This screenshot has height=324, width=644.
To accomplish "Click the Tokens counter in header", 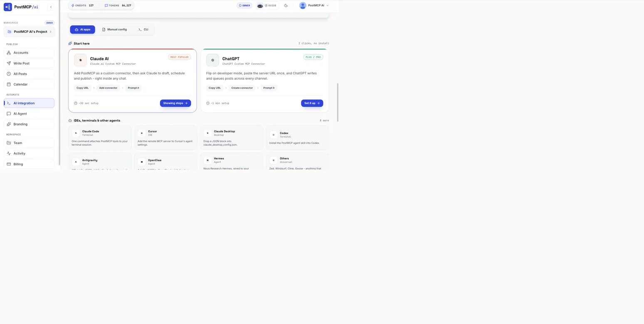I will [118, 5].
